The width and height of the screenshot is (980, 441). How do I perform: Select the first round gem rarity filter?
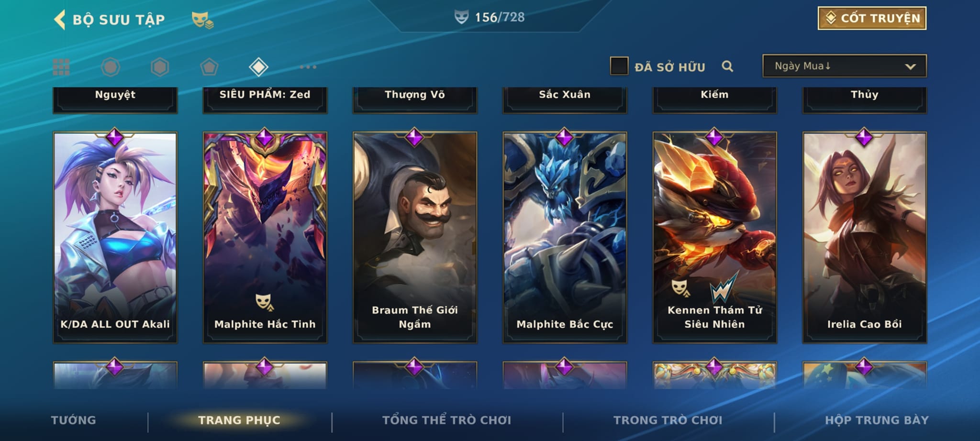(111, 67)
